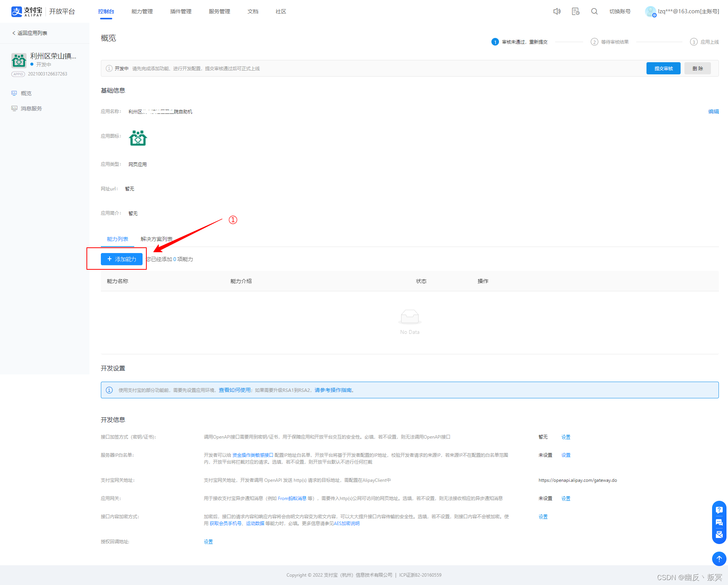The height and width of the screenshot is (585, 728).
Task: Click the 添加能力 button
Action: pyautogui.click(x=122, y=259)
